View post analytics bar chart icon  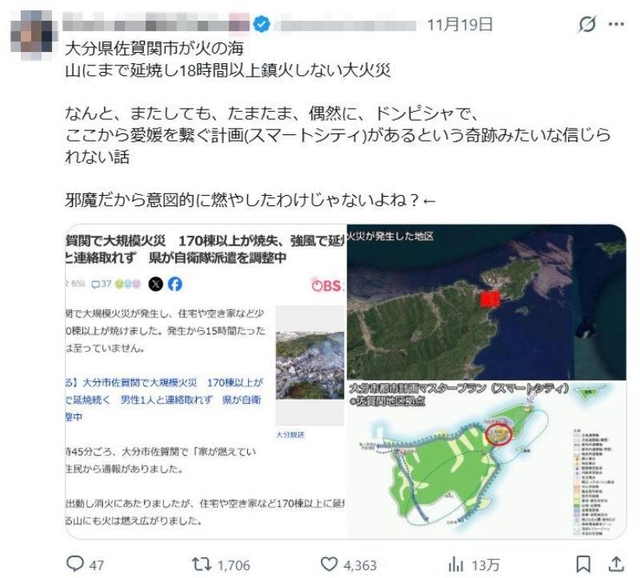pyautogui.click(x=456, y=565)
